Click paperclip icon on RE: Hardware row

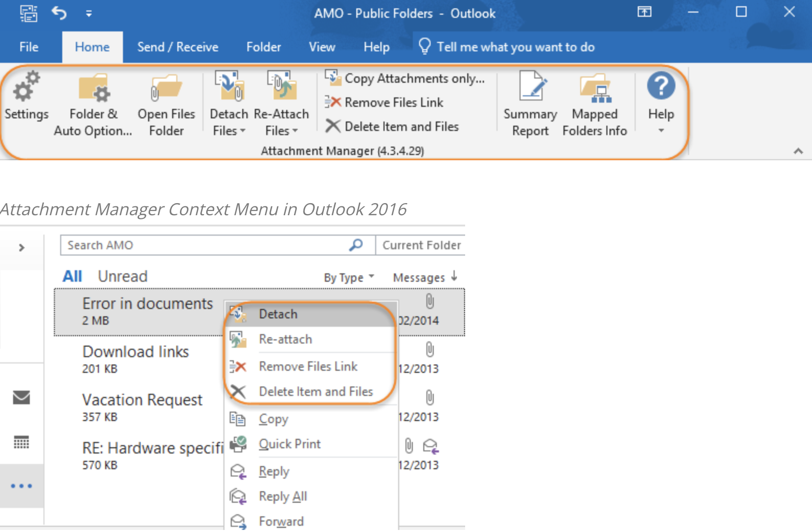(x=409, y=446)
